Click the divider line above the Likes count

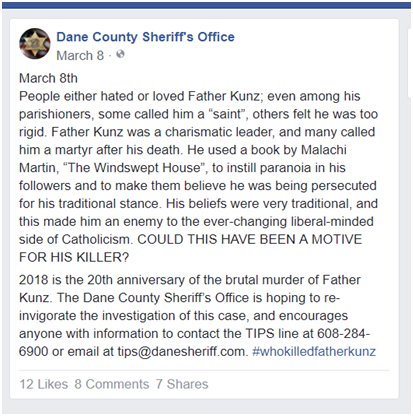204,370
